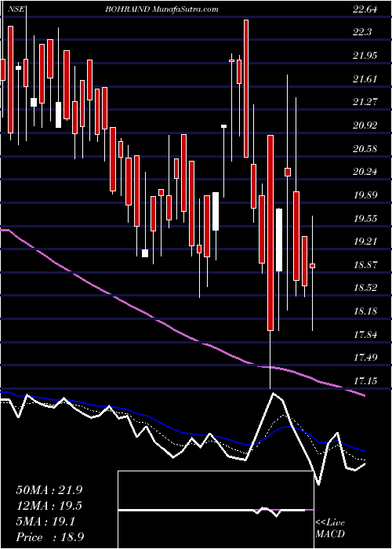Click the 19.55 price axis label
Viewport: 392px width, 549px height.
click(x=365, y=218)
